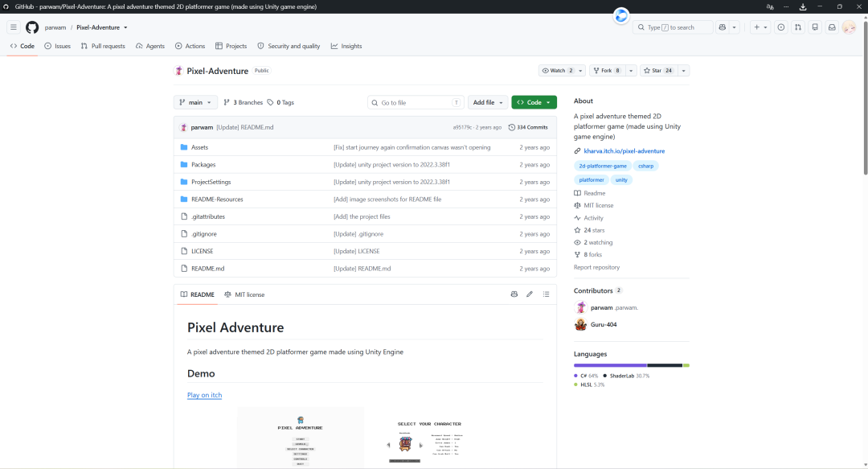
Task: Open the green Code dropdown button
Action: click(534, 102)
